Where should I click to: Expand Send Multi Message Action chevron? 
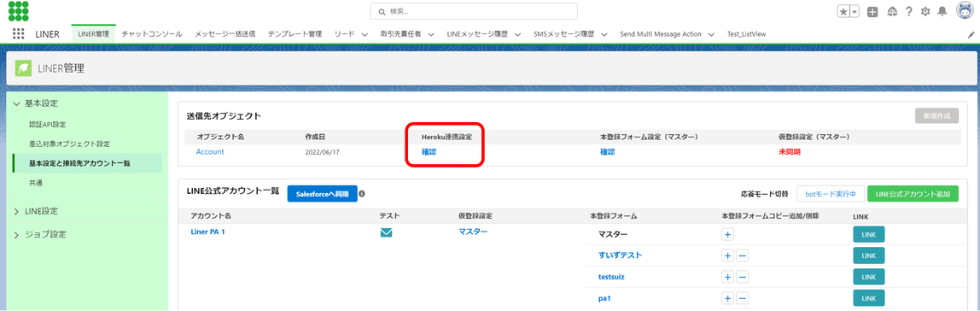point(710,34)
